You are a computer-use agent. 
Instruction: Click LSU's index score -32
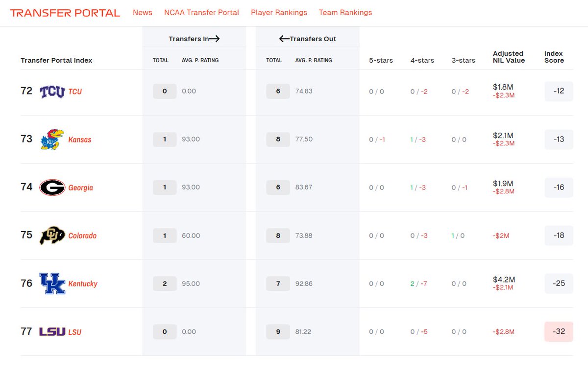[x=559, y=331]
